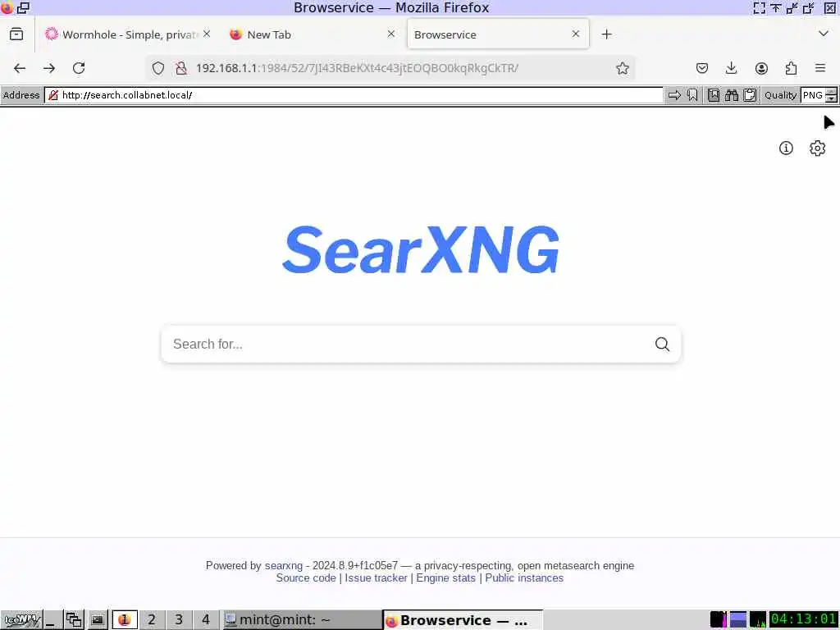This screenshot has height=630, width=840.
Task: Open a new Firefox tab
Action: (x=606, y=34)
